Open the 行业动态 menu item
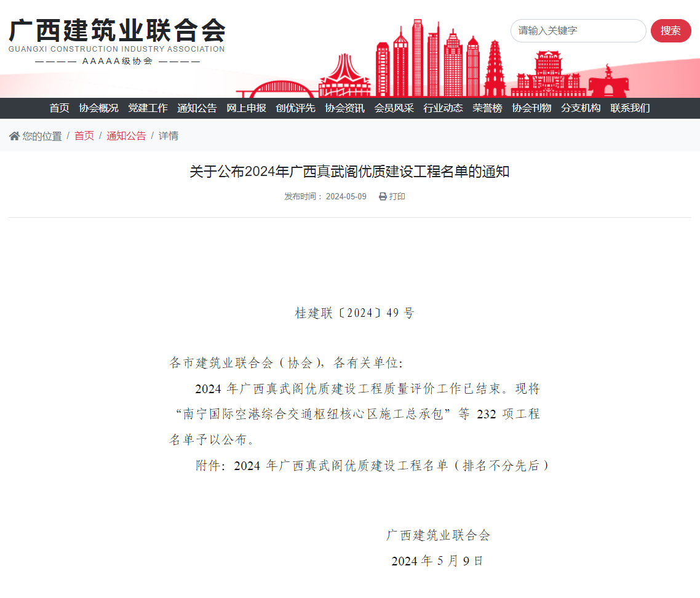 443,108
